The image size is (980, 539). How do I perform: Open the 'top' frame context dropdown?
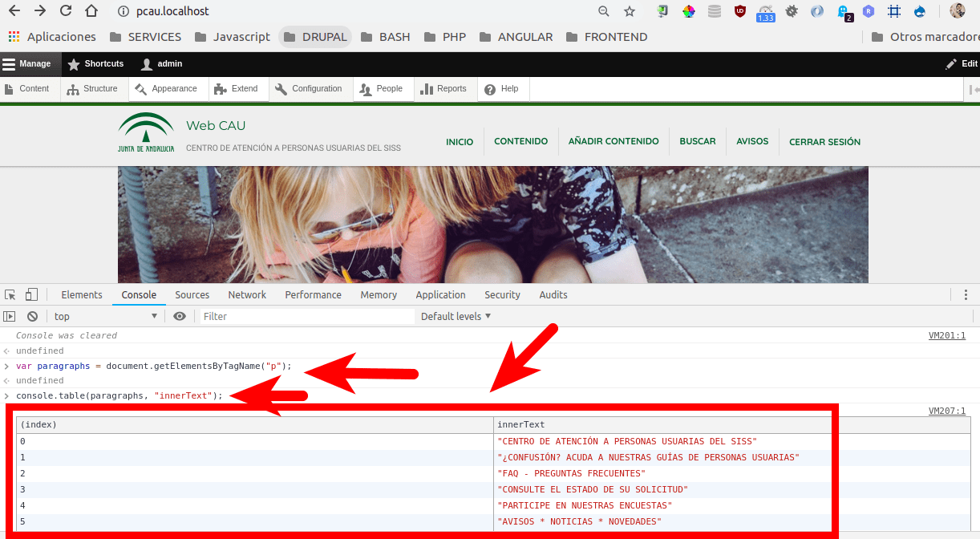pos(104,316)
